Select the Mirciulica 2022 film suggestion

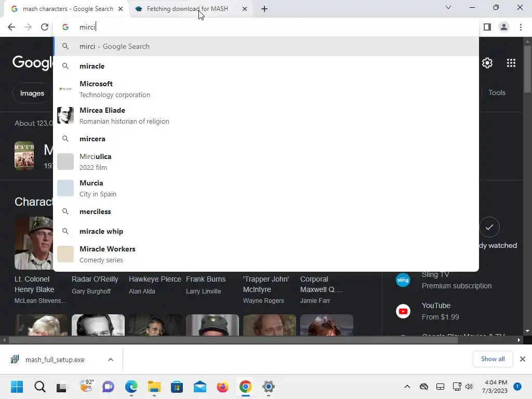click(266, 162)
